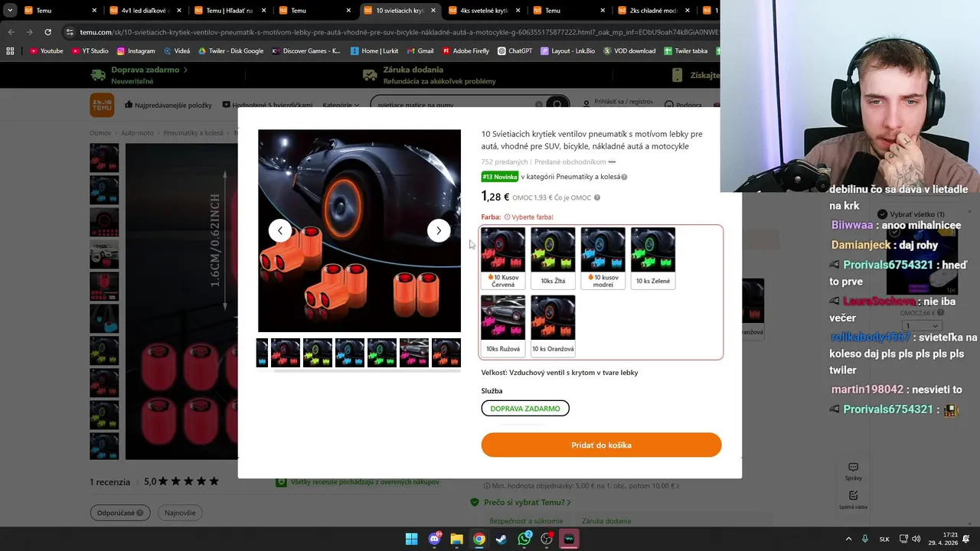Open the ChatGPT bookmark
Image resolution: width=980 pixels, height=551 pixels.
tap(514, 51)
